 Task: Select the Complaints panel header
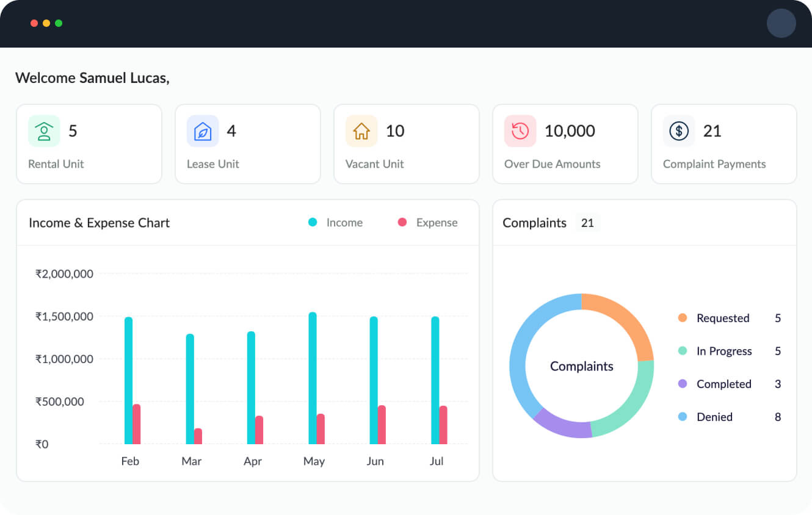534,223
